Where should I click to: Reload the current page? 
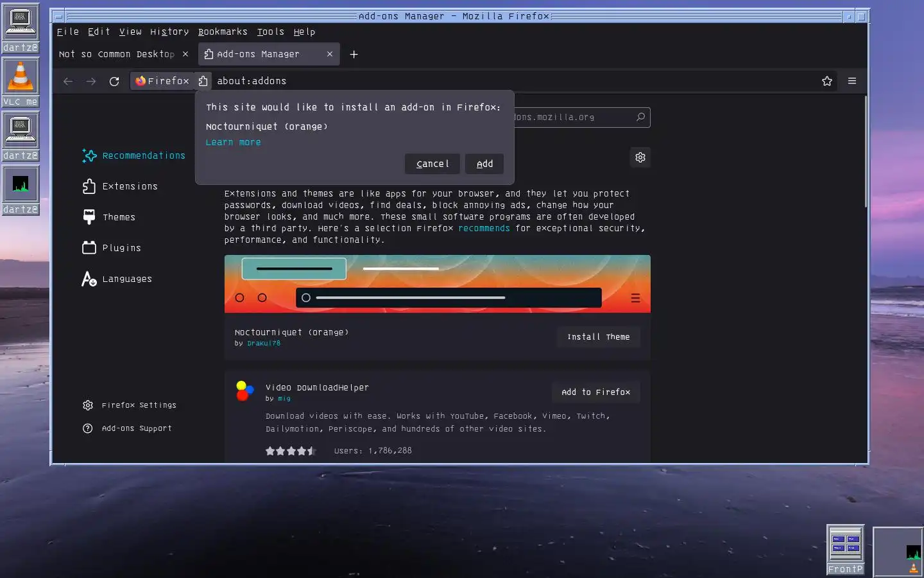(x=114, y=81)
